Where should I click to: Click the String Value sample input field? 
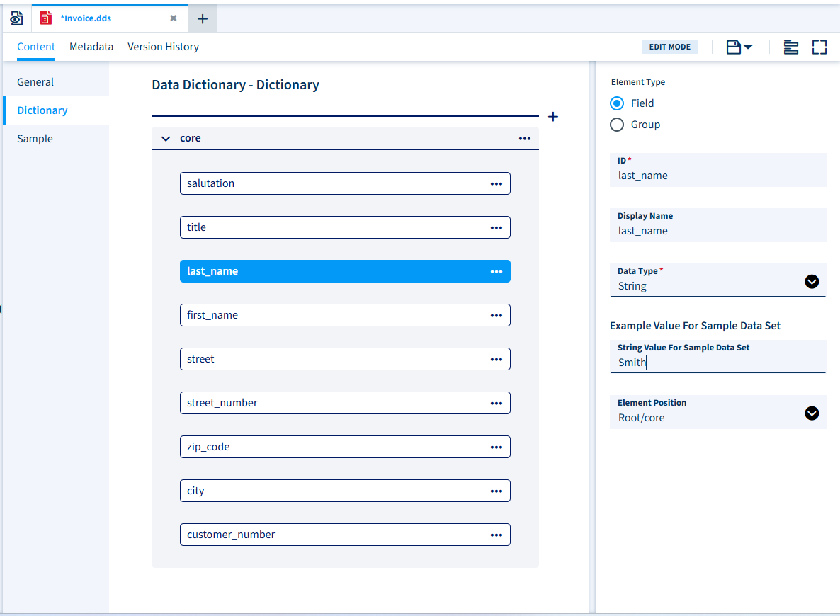[x=718, y=356]
